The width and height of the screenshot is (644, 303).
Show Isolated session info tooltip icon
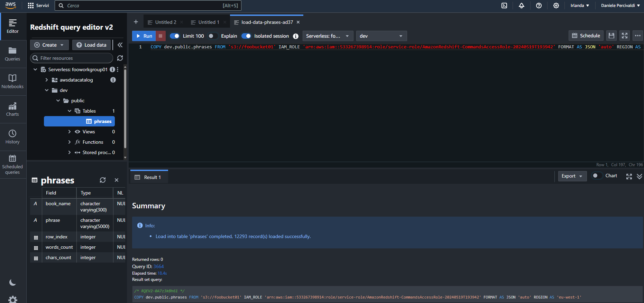(x=296, y=36)
